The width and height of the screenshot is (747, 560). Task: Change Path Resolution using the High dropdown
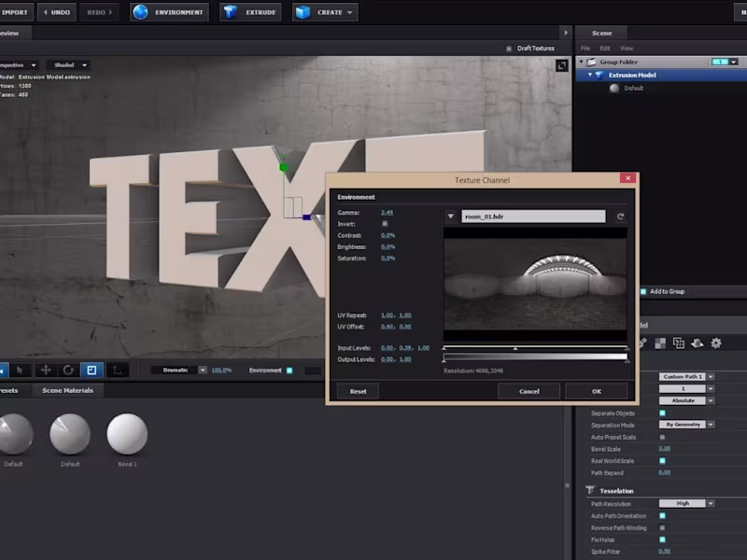coord(684,503)
